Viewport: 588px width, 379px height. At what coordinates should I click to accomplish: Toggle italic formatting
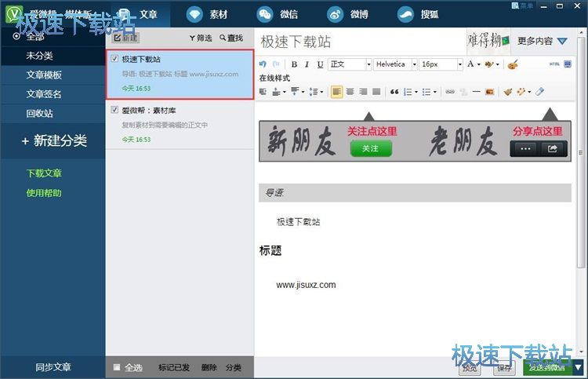pos(307,64)
